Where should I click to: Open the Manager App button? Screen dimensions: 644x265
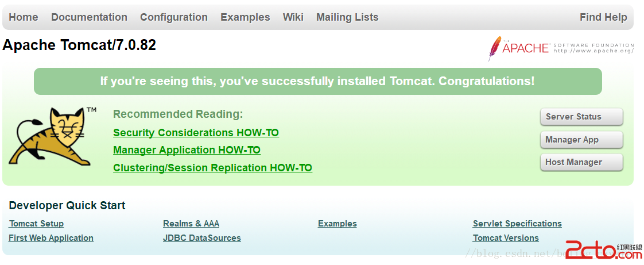click(x=581, y=140)
